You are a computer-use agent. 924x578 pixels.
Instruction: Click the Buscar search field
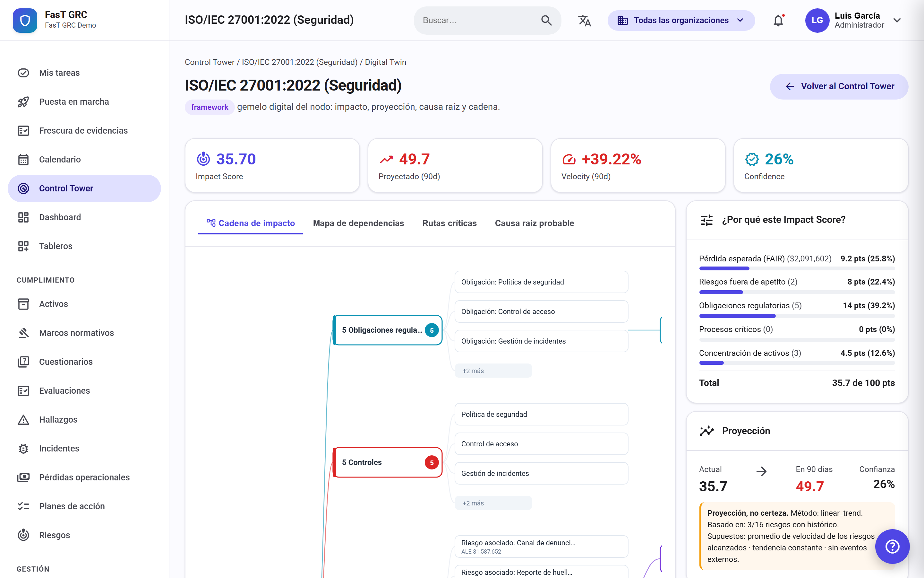(x=487, y=20)
